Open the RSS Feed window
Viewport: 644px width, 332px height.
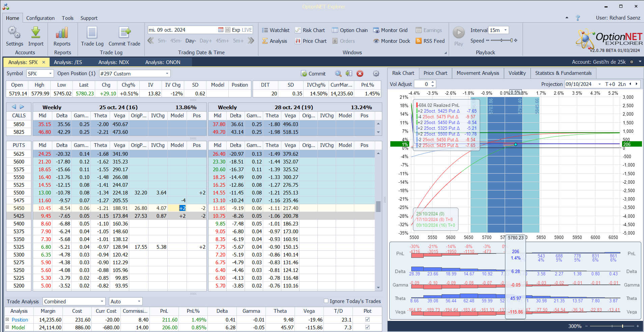(430, 41)
